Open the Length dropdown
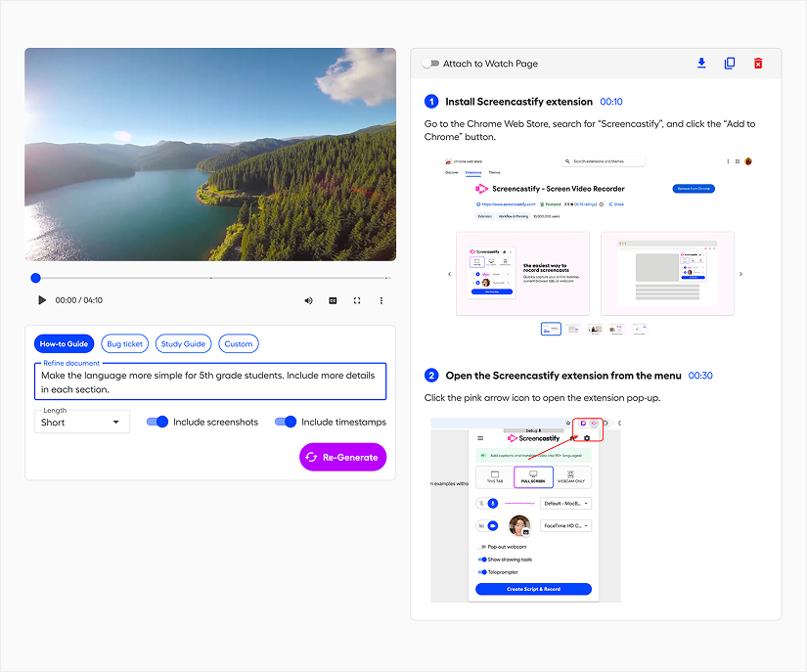 click(x=82, y=422)
